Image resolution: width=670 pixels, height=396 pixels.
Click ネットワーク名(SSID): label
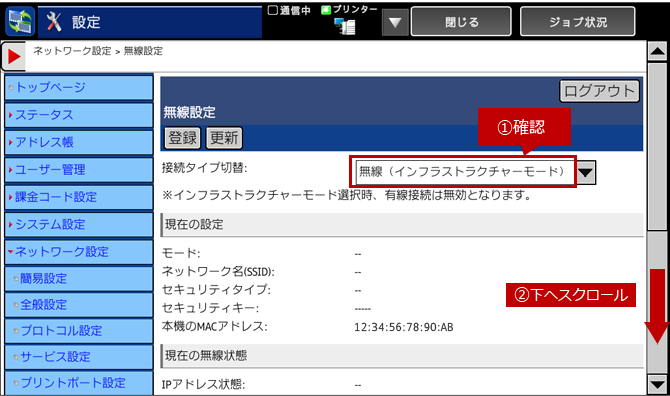[x=218, y=272]
